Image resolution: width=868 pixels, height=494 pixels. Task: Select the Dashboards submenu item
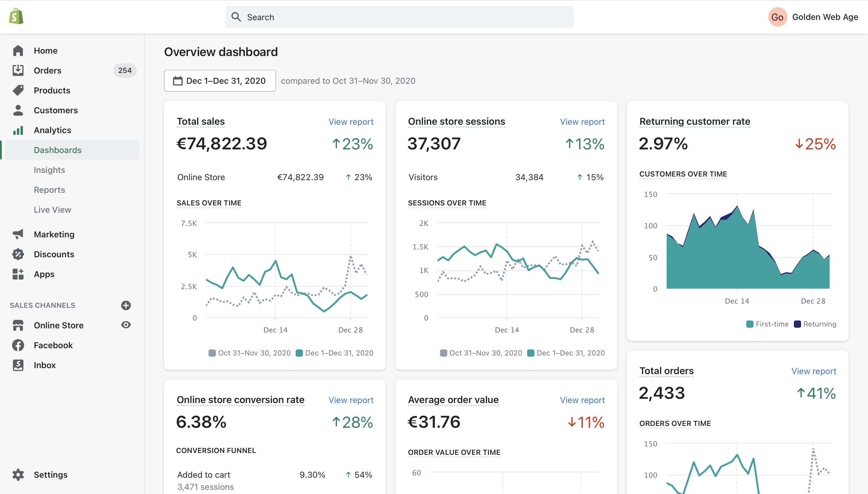coord(72,150)
